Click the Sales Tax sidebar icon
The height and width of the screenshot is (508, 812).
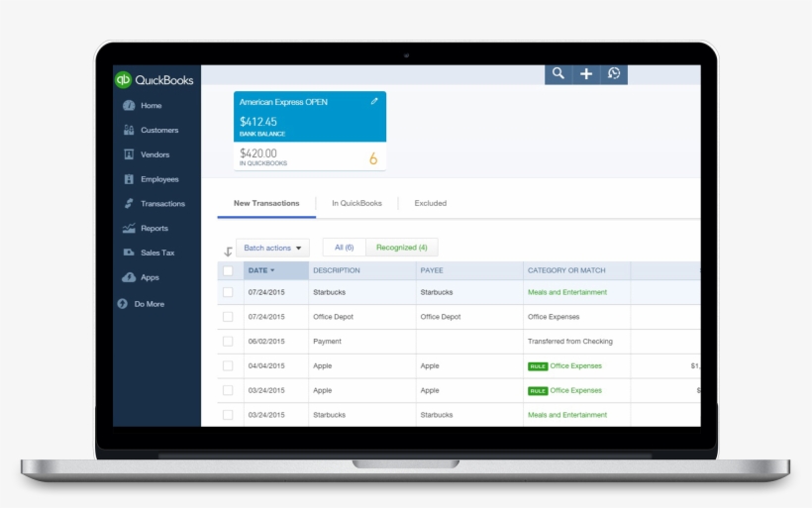click(129, 253)
